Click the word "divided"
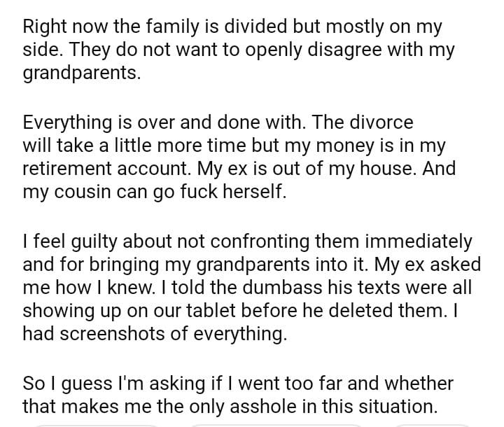Viewport: 504px width, 427px height. point(226,27)
